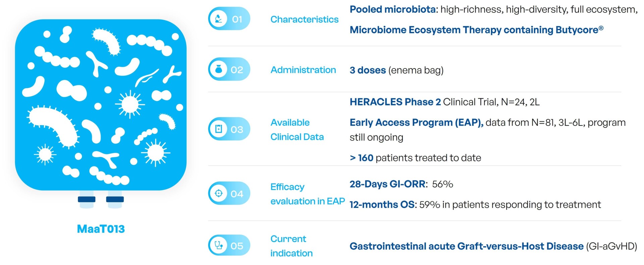Click the 28-Days GI-ORR figure
This screenshot has height=265, width=644.
pos(401,184)
